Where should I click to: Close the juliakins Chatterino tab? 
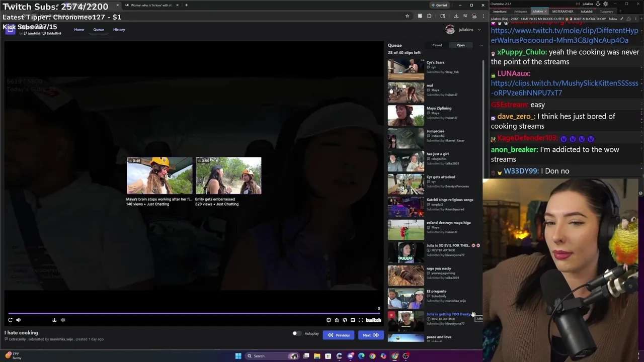pyautogui.click(x=545, y=12)
